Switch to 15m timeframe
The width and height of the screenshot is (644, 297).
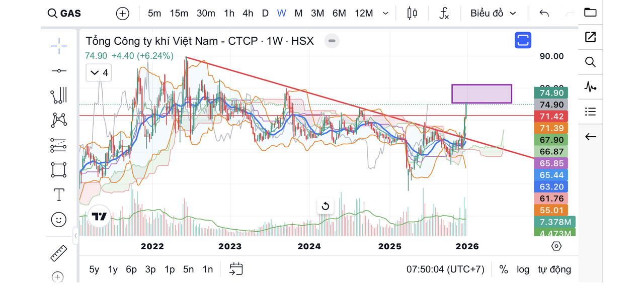(179, 14)
